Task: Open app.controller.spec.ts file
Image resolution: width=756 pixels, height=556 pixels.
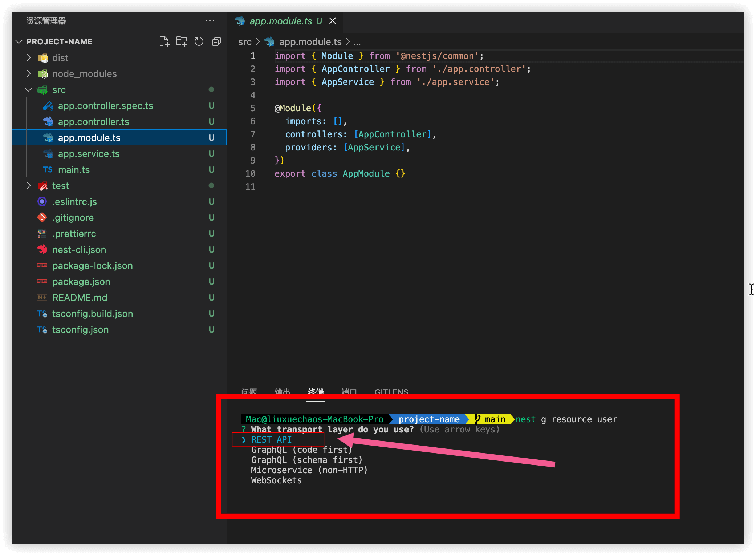Action: (x=119, y=106)
